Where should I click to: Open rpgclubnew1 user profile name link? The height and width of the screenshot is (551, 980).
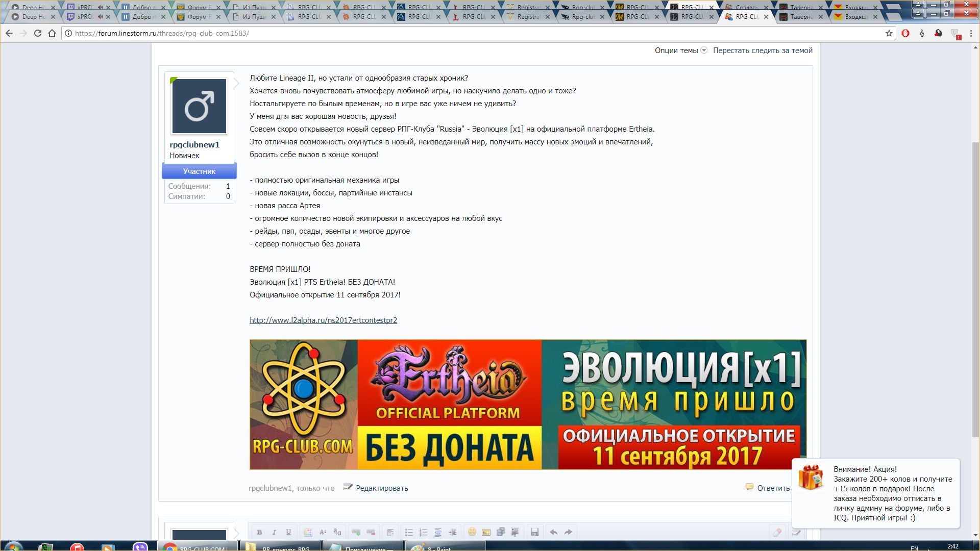pos(194,144)
